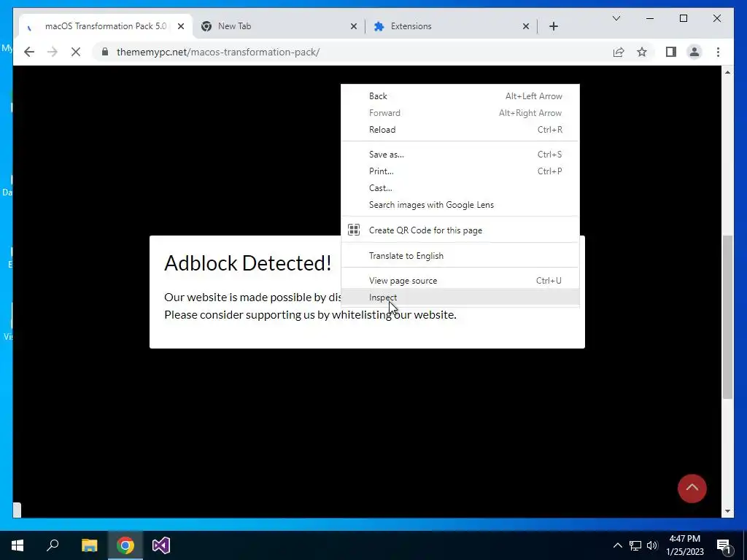
Task: Show hidden system tray icons
Action: coord(617,545)
